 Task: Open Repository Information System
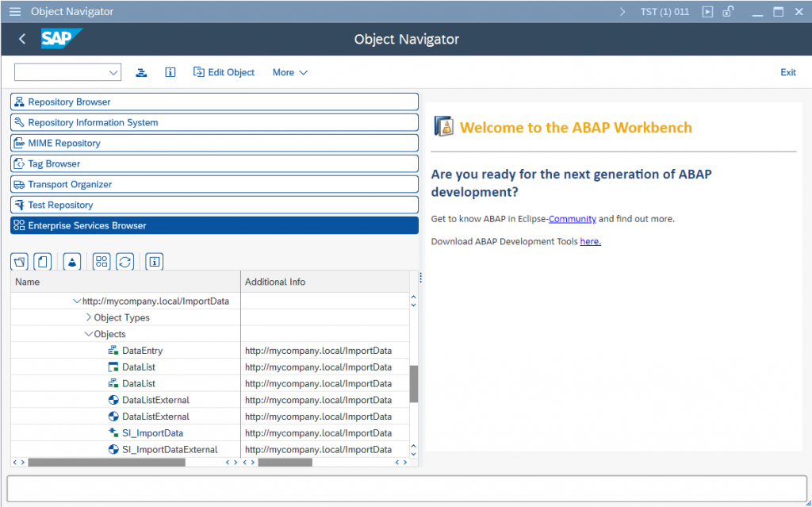(214, 122)
